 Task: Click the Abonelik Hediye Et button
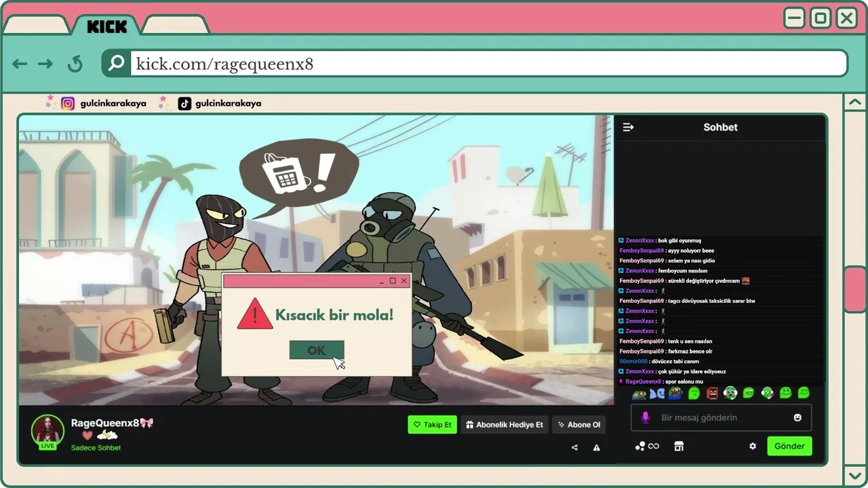click(x=505, y=425)
